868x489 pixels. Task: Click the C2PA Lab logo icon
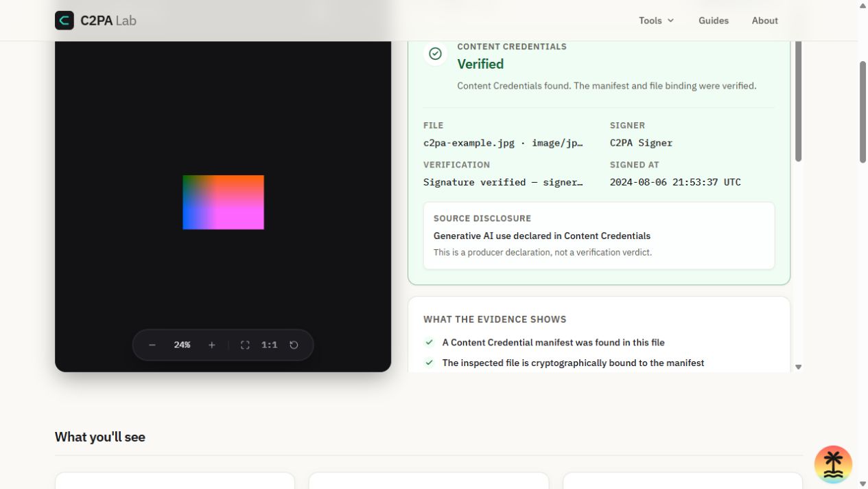tap(64, 21)
